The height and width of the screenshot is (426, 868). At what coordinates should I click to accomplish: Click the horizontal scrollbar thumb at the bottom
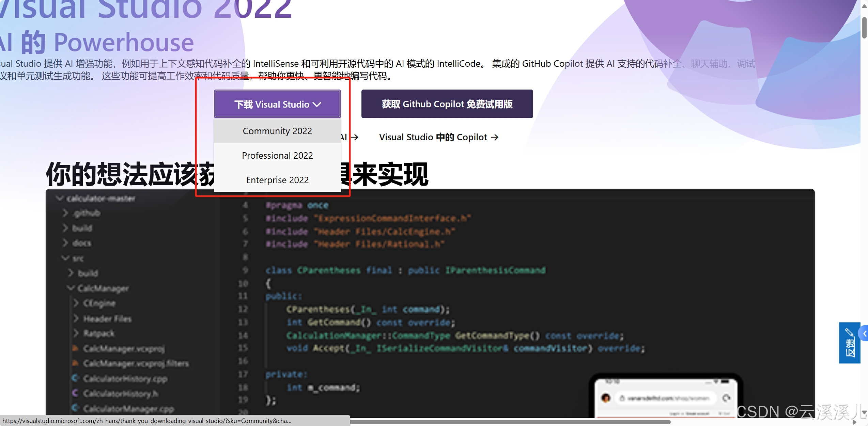pos(510,422)
